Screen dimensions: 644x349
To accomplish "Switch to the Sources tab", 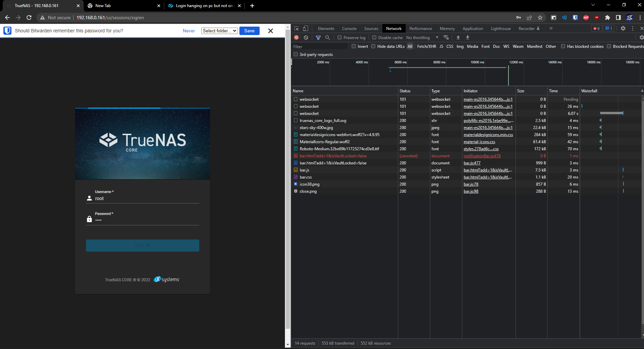I will coord(371,29).
